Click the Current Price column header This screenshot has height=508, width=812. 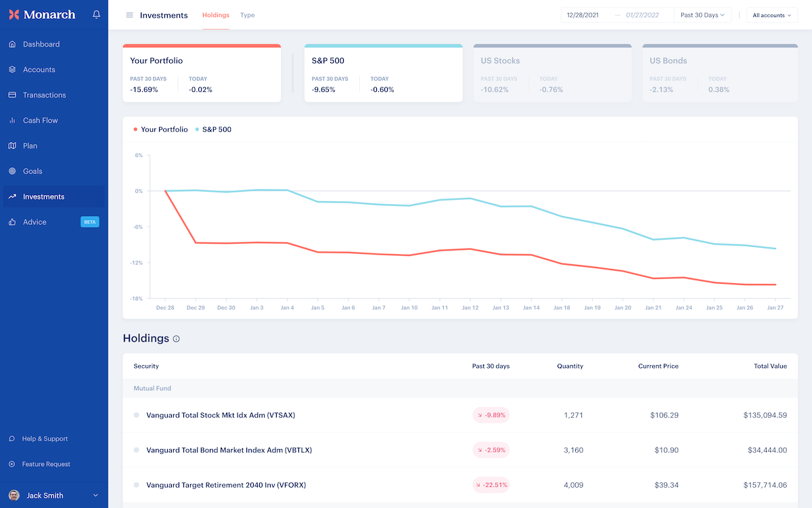pos(658,366)
